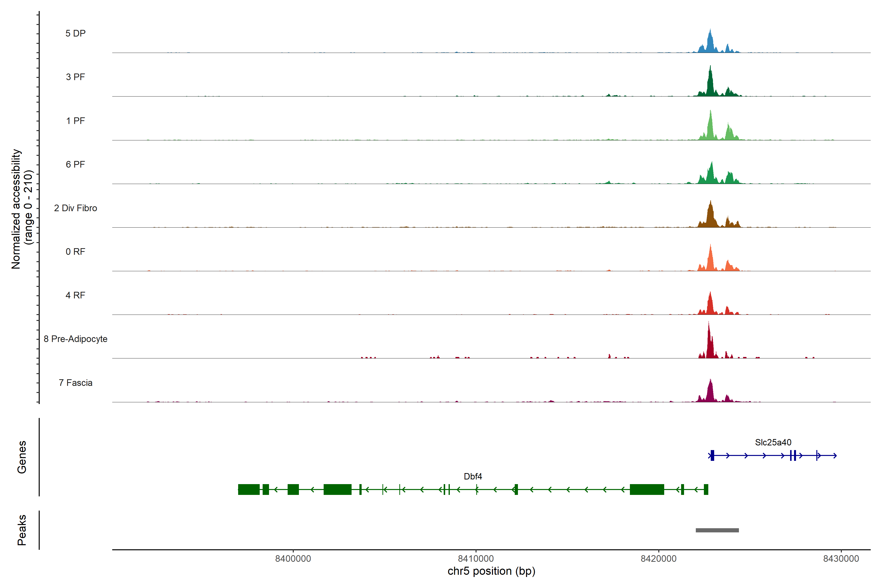Click the gray peak region bar
882x588 pixels.
717,530
